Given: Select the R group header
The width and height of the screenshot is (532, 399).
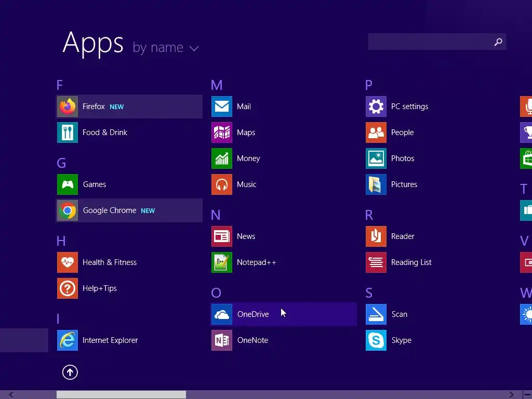Looking at the screenshot, I should 369,215.
